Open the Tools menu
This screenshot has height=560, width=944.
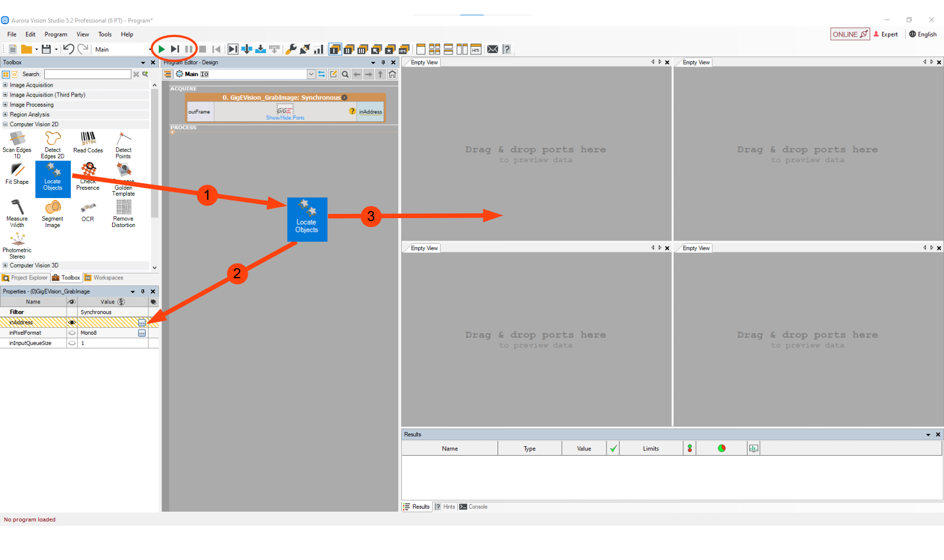click(105, 34)
